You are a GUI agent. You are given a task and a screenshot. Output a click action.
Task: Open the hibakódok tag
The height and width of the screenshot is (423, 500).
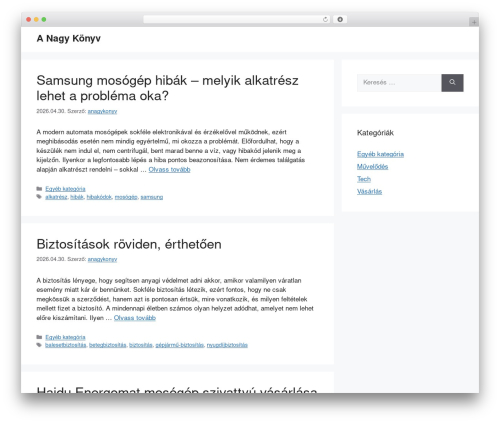coord(99,197)
